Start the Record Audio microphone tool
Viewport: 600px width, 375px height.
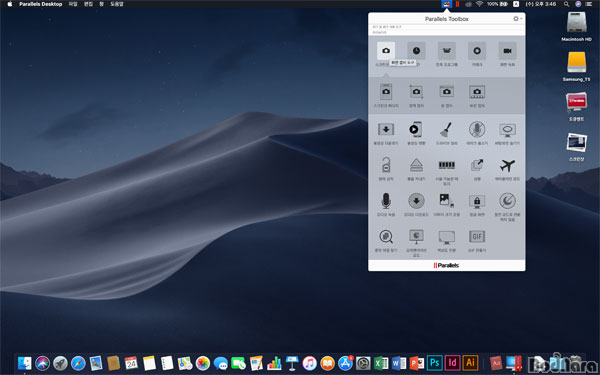pos(386,201)
